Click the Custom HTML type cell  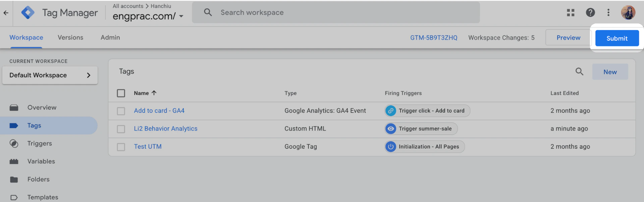click(x=305, y=129)
